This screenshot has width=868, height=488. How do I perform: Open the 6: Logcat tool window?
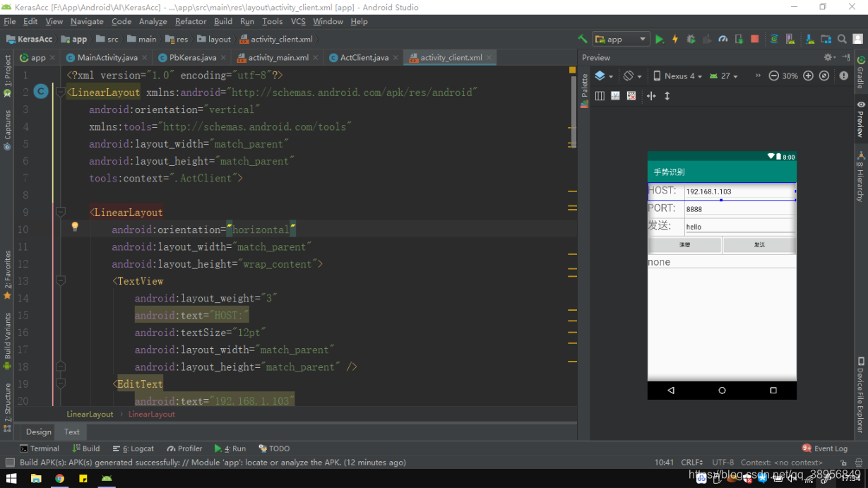coord(132,448)
